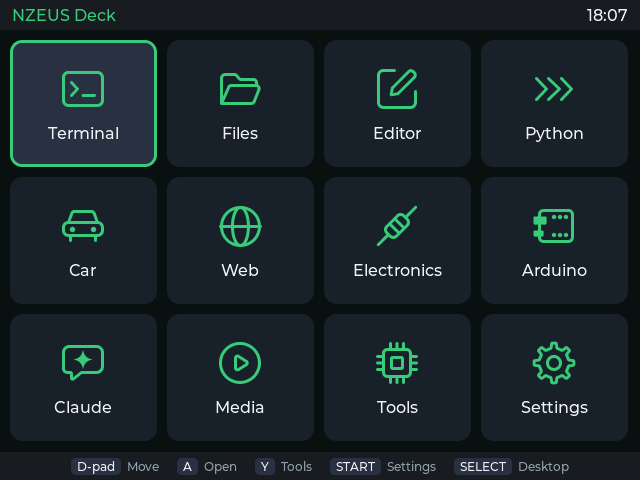The image size is (640, 480).
Task: Open the Claude chat bubble icon
Action: point(83,363)
